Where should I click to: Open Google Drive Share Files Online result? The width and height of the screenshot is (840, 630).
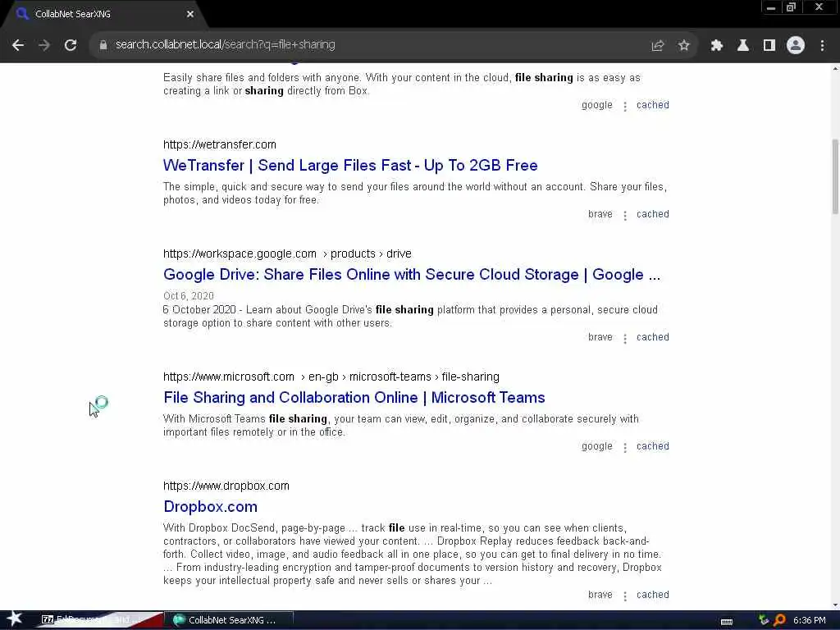(412, 275)
